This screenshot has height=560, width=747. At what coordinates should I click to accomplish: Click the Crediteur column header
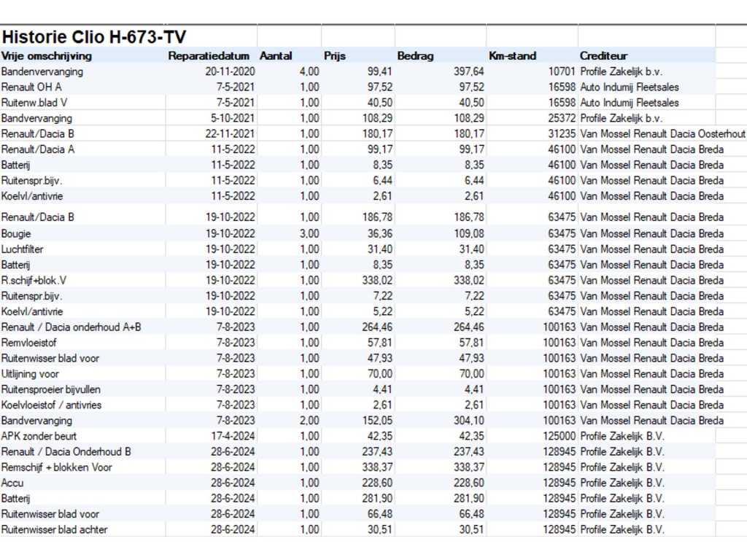click(604, 55)
